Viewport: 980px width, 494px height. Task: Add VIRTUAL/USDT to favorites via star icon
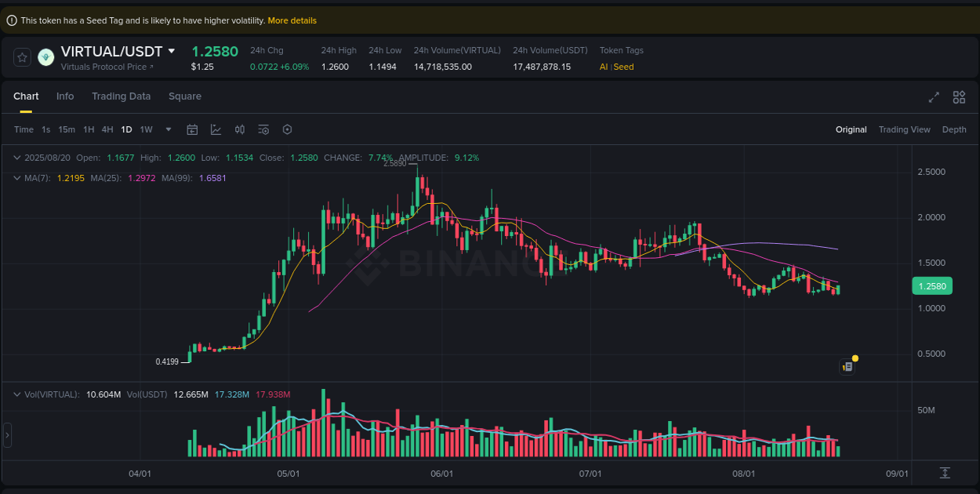(x=21, y=57)
